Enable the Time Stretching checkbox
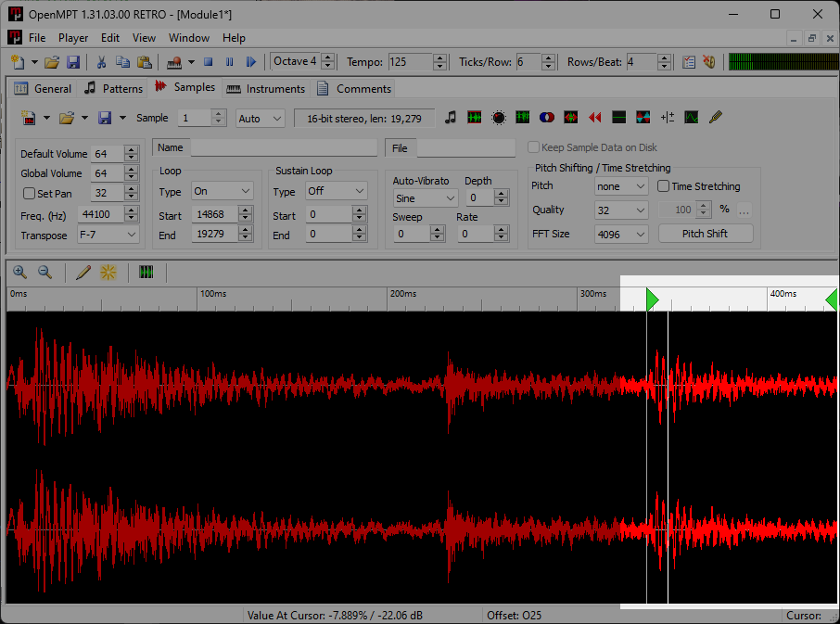The height and width of the screenshot is (624, 840). [x=663, y=186]
